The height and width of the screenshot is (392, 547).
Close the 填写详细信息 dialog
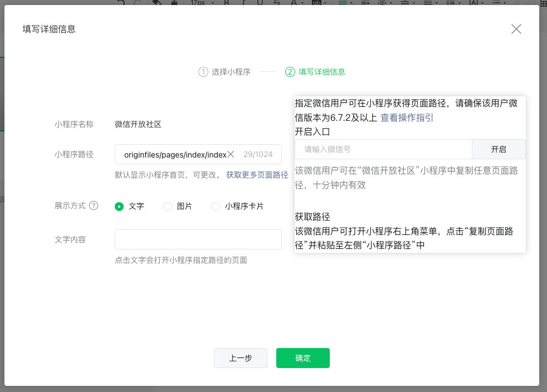[x=516, y=29]
